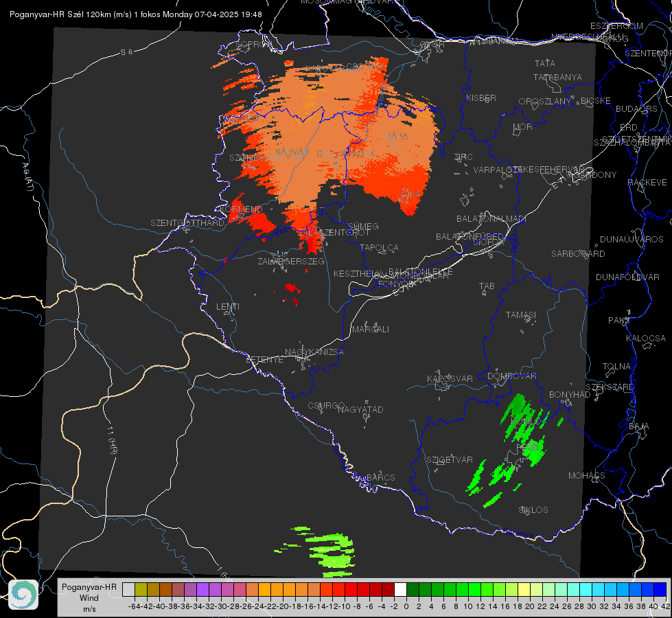
Task: Click the SIKLÓS label
Action: coord(533,510)
